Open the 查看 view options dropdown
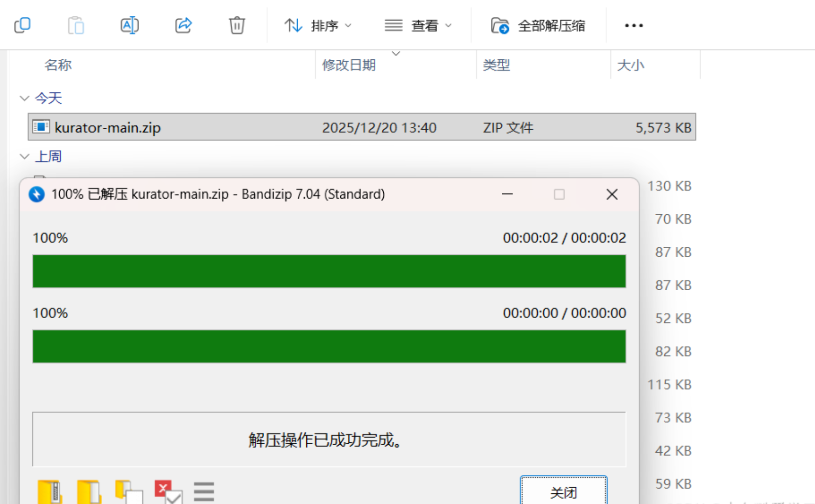This screenshot has width=815, height=504. (418, 26)
